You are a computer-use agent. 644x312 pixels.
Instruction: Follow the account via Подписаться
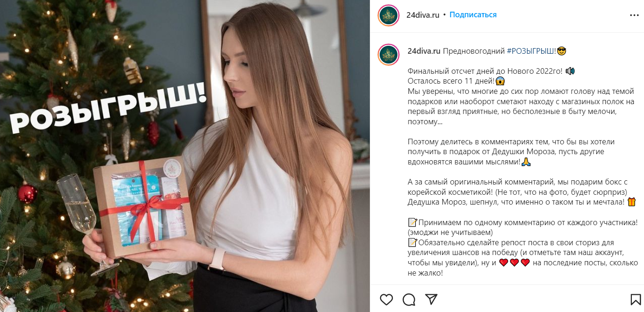[473, 15]
